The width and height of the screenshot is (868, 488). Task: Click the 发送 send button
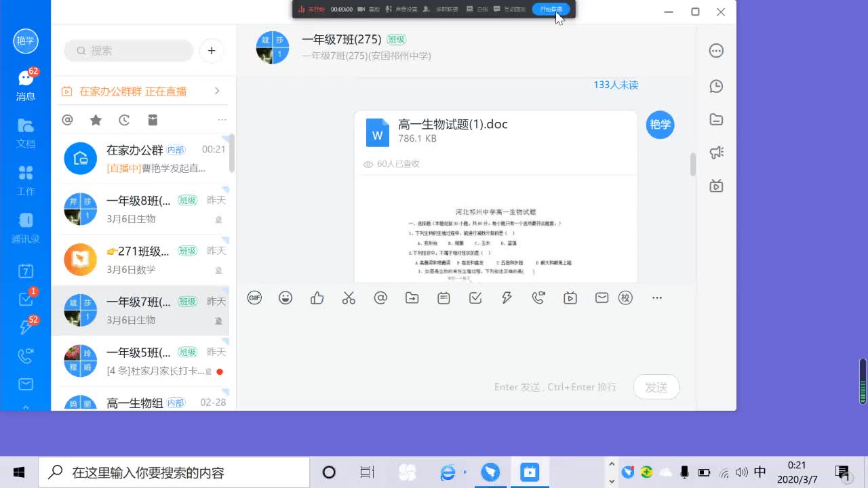(656, 387)
